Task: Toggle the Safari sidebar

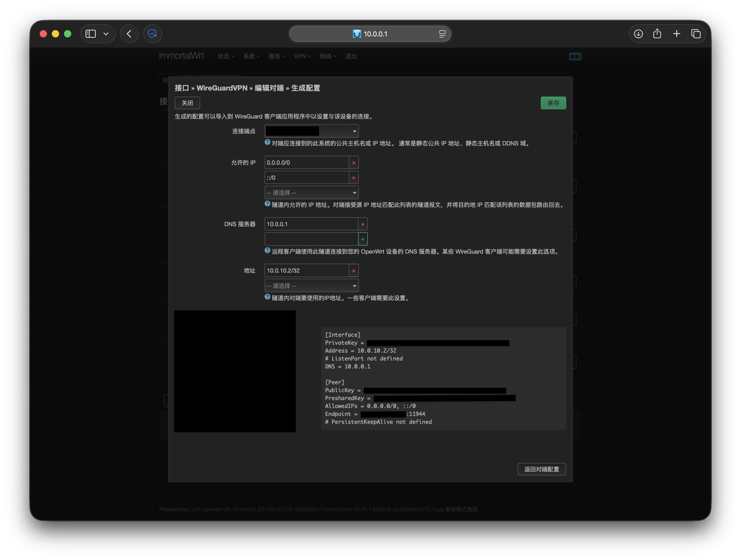Action: coord(91,34)
